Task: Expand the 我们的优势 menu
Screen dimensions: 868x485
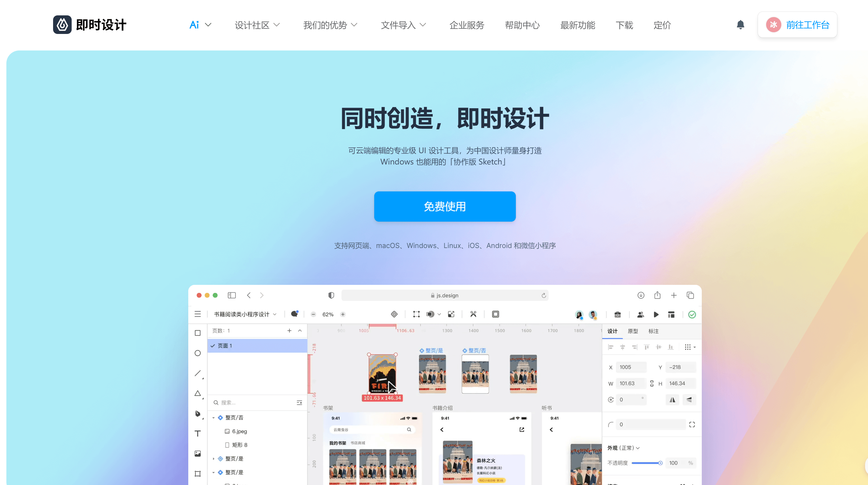Action: click(x=330, y=25)
